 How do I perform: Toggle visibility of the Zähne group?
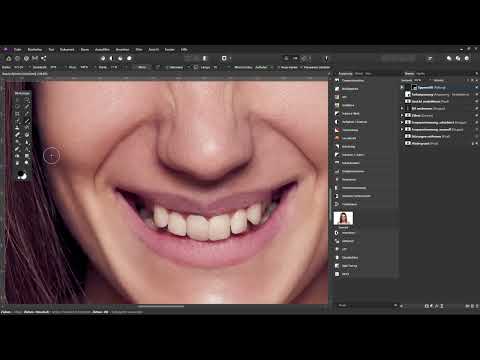[x=476, y=115]
